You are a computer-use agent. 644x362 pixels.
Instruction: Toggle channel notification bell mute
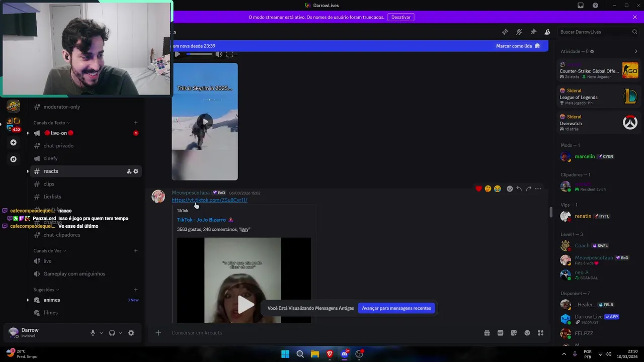(519, 32)
